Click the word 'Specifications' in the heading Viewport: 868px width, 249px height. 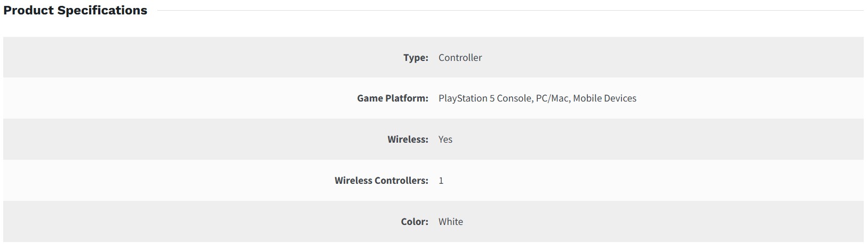coord(102,11)
